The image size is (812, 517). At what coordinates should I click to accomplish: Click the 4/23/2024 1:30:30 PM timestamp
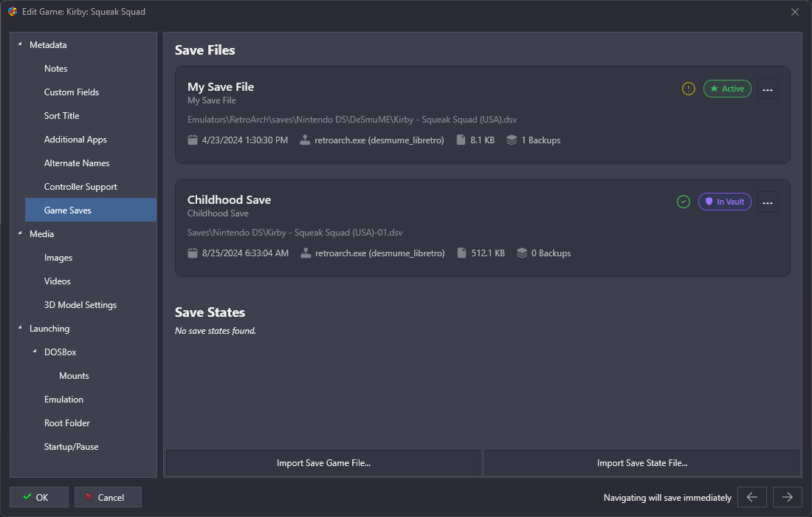tap(245, 140)
